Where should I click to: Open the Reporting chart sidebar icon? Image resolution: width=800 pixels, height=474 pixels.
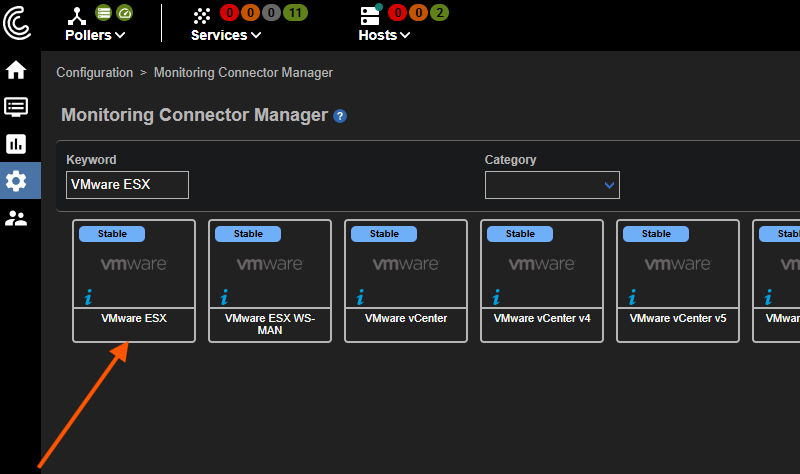tap(16, 144)
